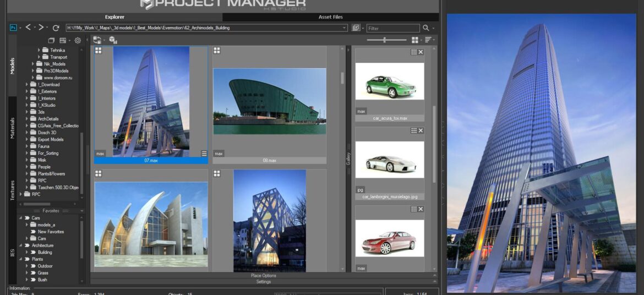Open the folder panel settings gear
The image size is (644, 295).
coord(77,40)
